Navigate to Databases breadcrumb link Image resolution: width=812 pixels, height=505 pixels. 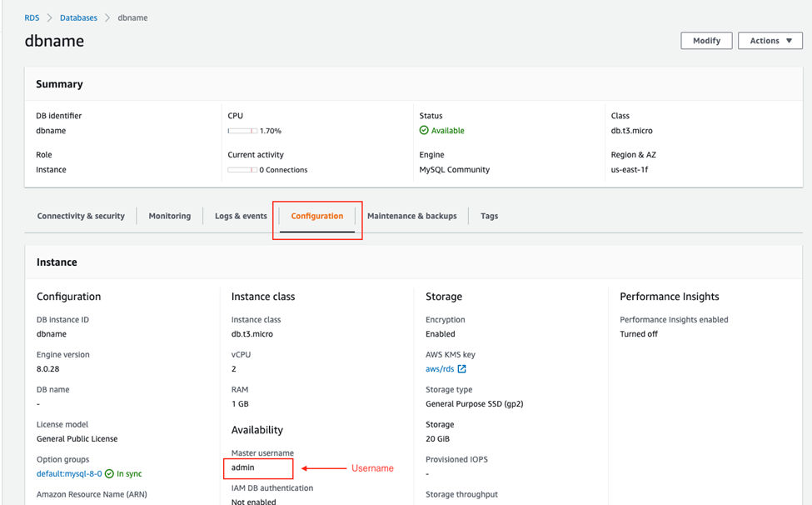coord(78,17)
